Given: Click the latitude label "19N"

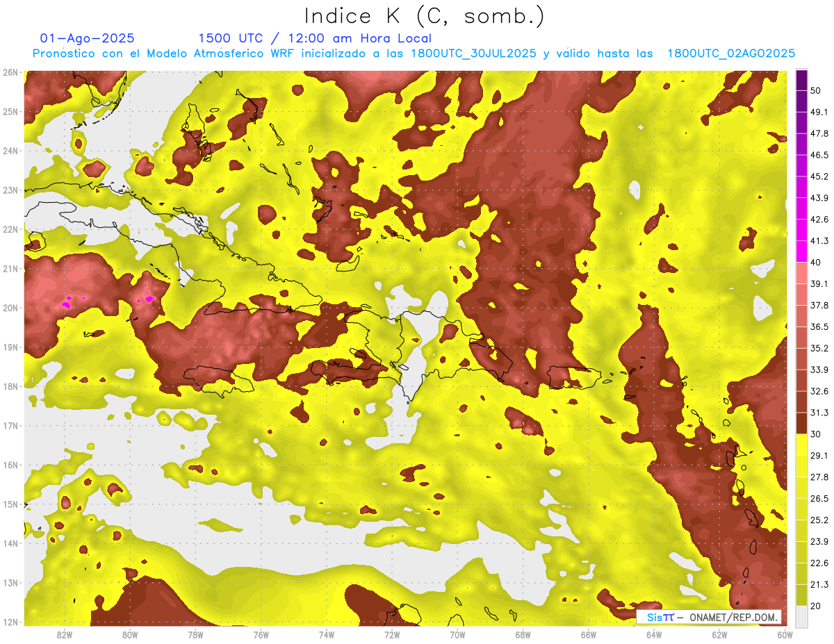Looking at the screenshot, I should 10,347.
